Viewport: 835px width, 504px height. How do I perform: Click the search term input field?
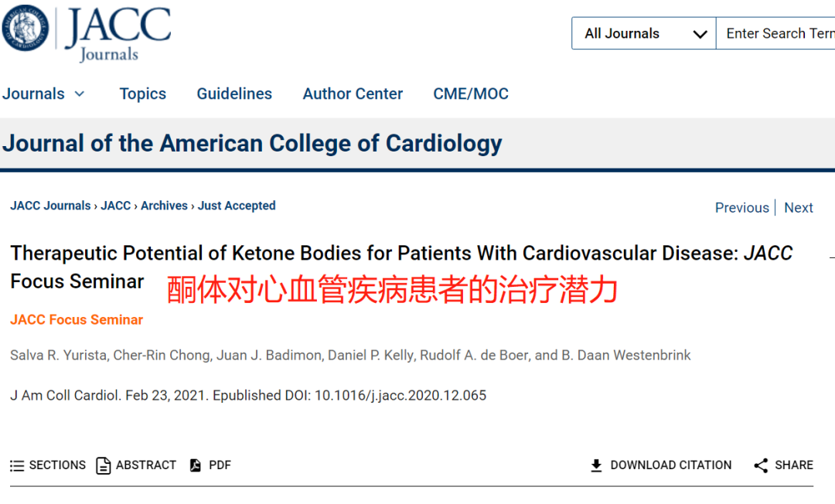776,33
